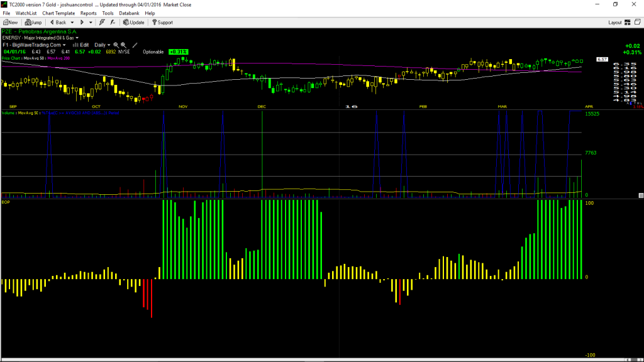
Task: Toggle the small square in volume pane
Action: [641, 195]
